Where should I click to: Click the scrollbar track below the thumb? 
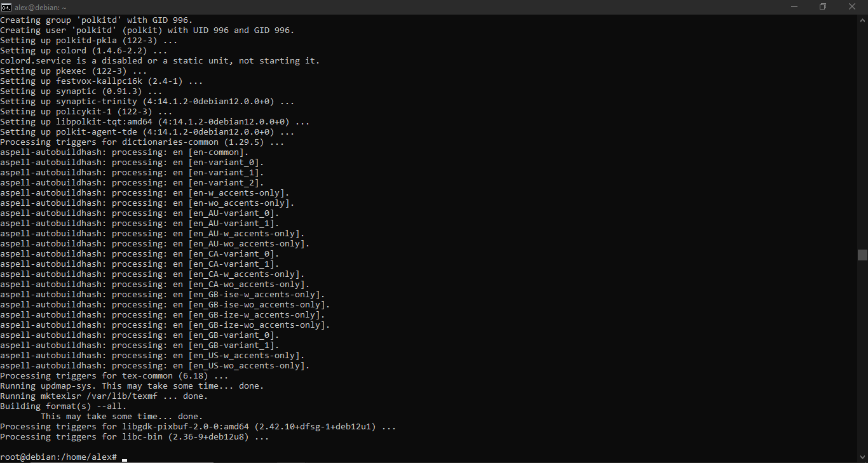point(864,349)
